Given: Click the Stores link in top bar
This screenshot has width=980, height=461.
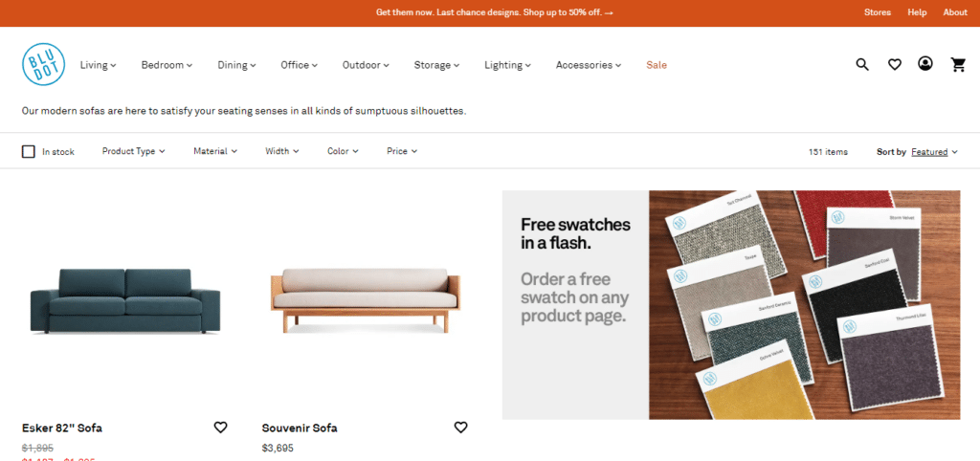Looking at the screenshot, I should click(878, 12).
